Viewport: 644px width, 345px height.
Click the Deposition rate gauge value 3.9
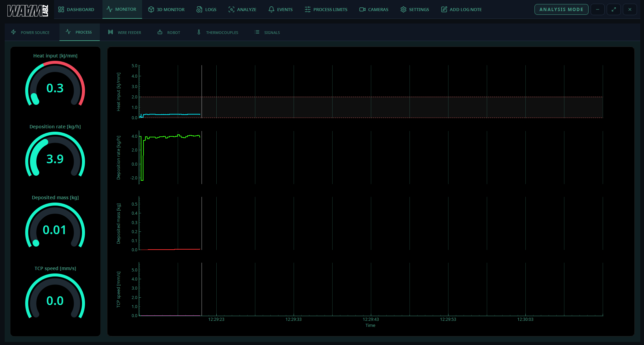[55, 159]
